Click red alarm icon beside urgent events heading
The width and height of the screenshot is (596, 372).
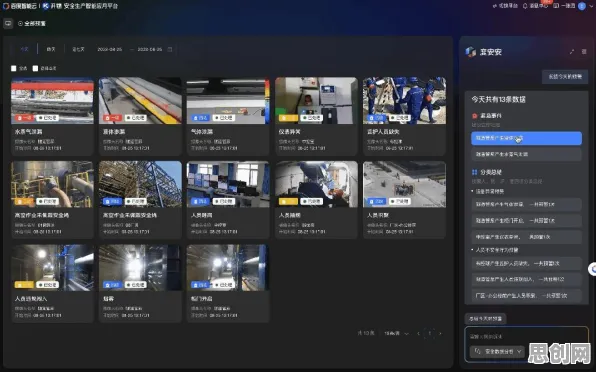[x=474, y=116]
